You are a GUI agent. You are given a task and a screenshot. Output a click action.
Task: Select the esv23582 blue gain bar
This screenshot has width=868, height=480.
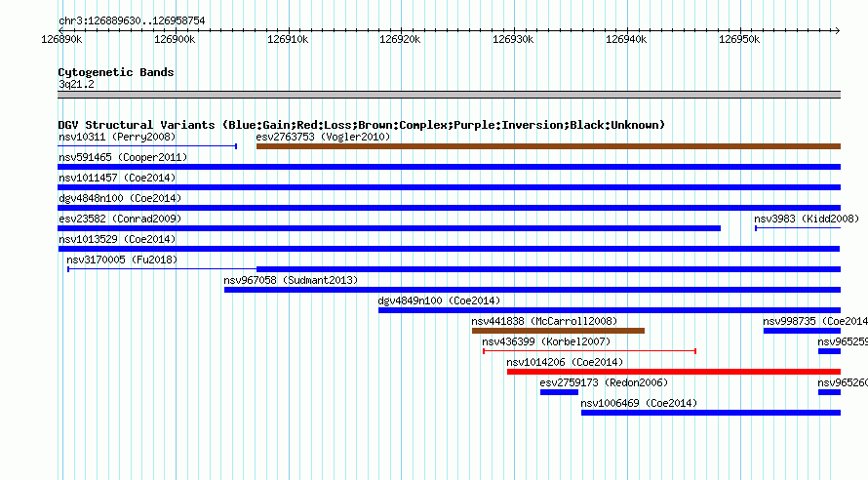tap(389, 228)
